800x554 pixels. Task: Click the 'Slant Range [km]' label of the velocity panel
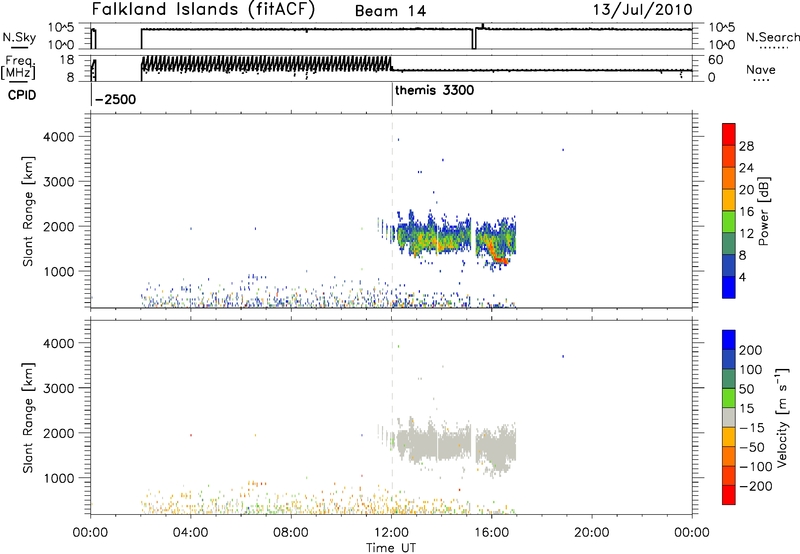tap(28, 417)
